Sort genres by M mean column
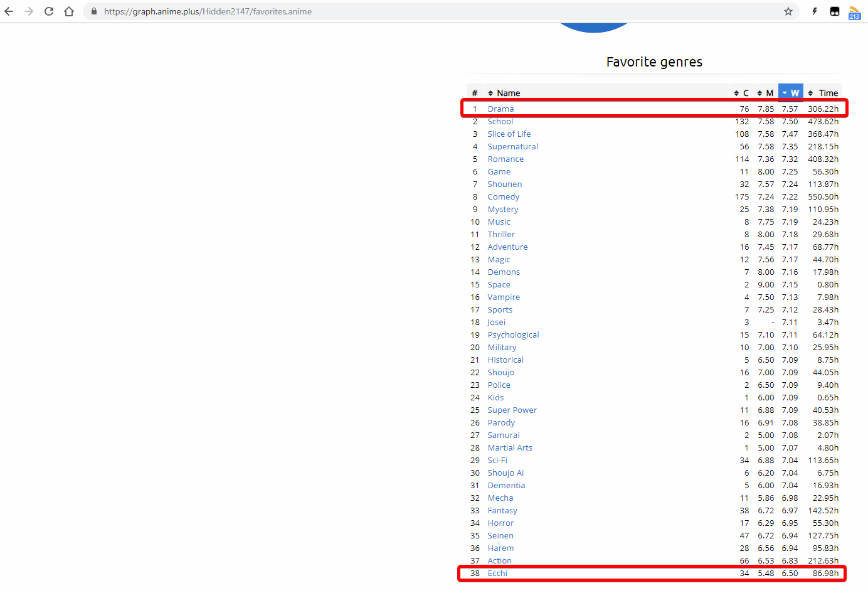This screenshot has width=868, height=593. coord(766,93)
